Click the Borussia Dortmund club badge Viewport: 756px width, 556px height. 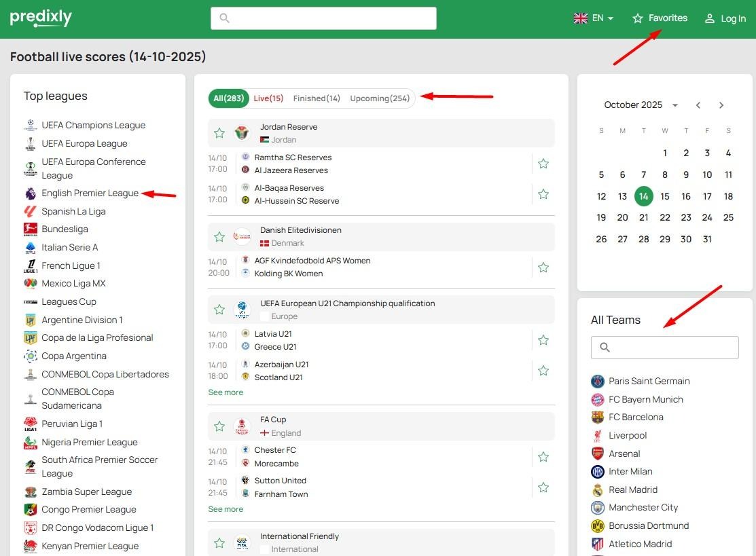598,525
